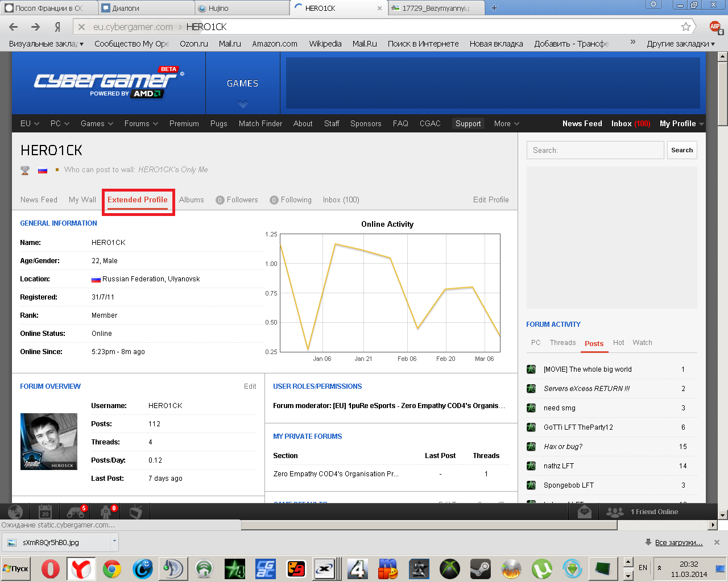Open TeamSpeak icon in taskbar
The image size is (728, 582).
pyautogui.click(x=173, y=569)
